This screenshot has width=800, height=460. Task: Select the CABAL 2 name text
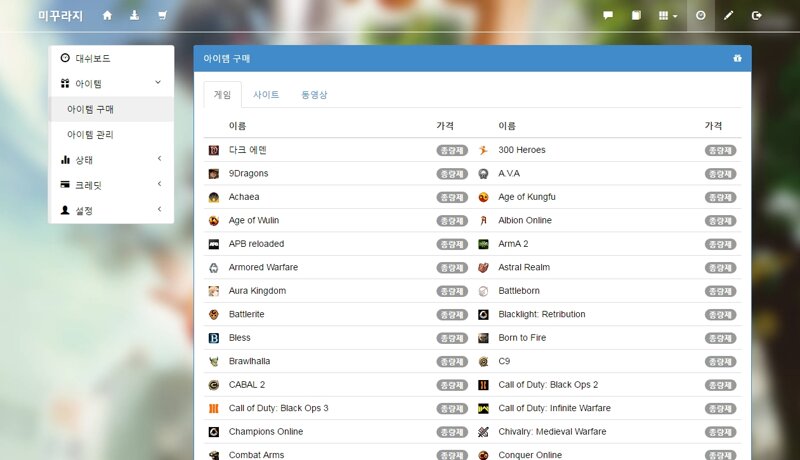click(x=247, y=385)
